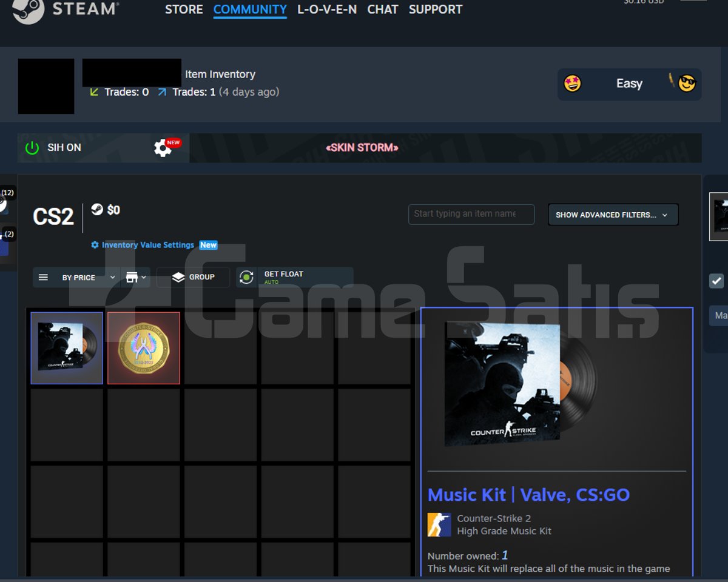Image resolution: width=728 pixels, height=582 pixels.
Task: Click the large music kit preview image
Action: tap(521, 384)
